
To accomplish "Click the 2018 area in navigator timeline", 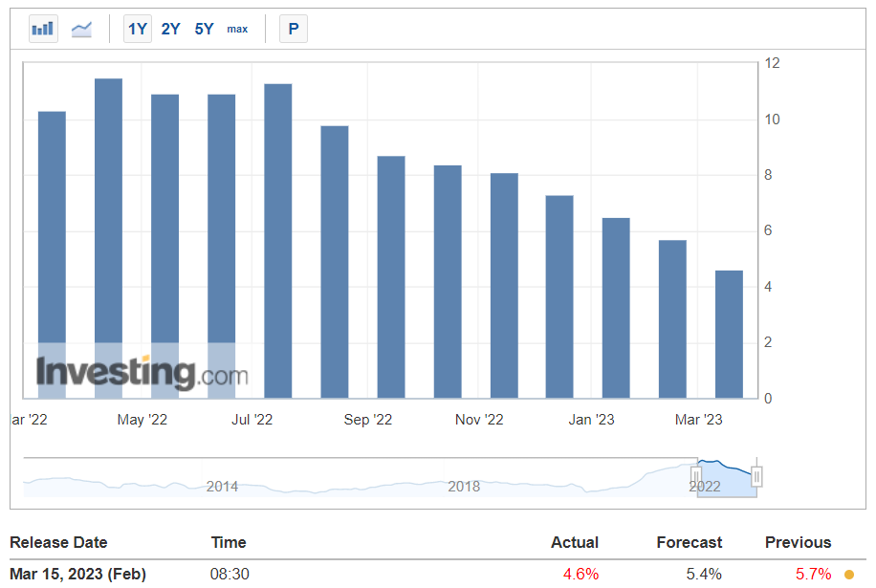I will click(x=464, y=487).
